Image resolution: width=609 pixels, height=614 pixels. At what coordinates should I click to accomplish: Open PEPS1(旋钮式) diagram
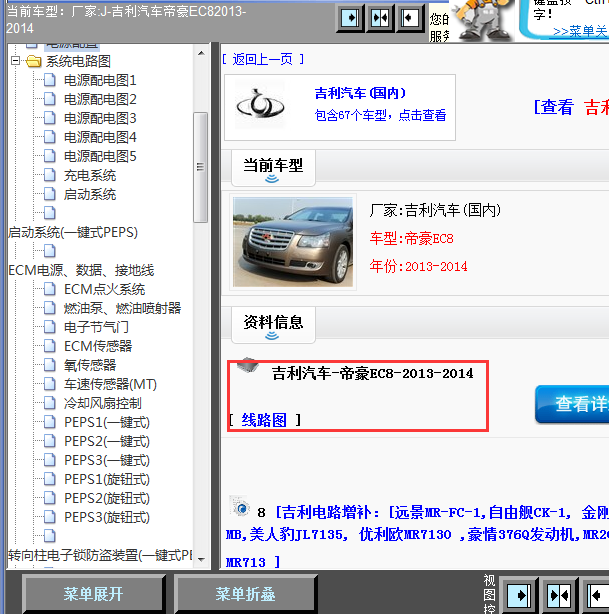tap(107, 479)
